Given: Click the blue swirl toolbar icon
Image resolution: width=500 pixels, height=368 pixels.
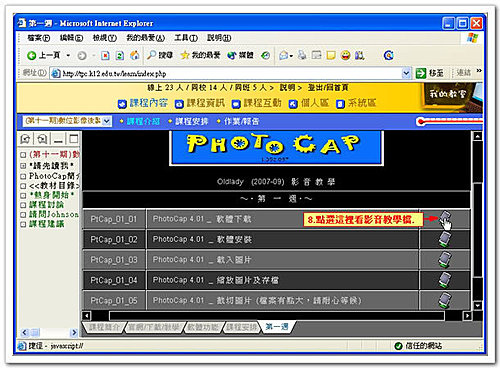Looking at the screenshot, I should click(x=389, y=55).
